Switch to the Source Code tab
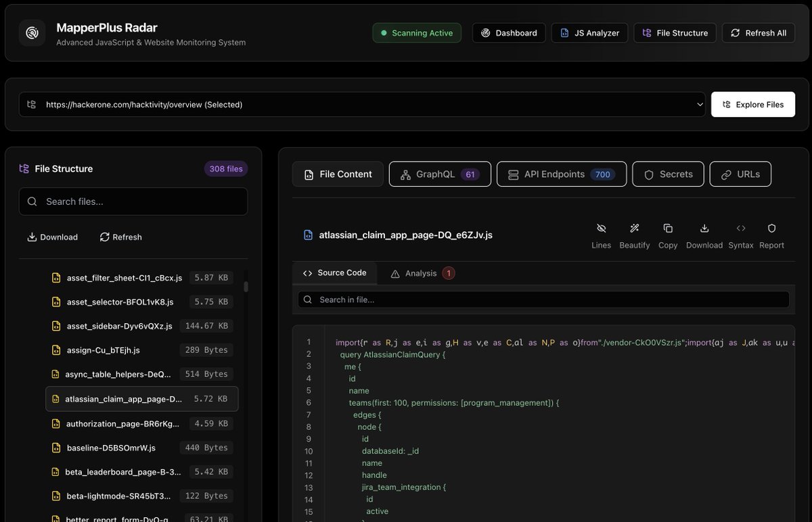The image size is (812, 522). [x=334, y=273]
